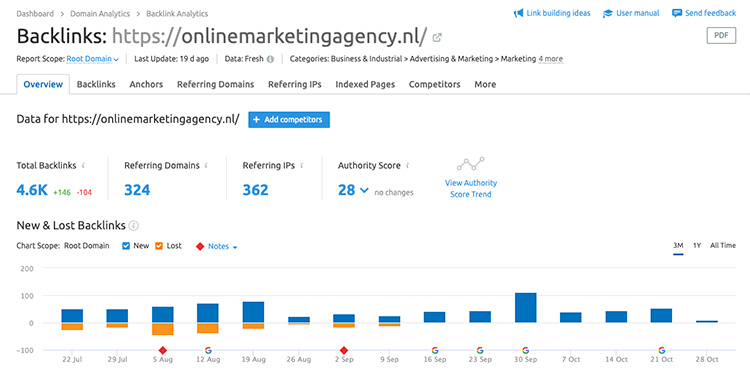Click the red note marker at 5 Aug

[163, 351]
